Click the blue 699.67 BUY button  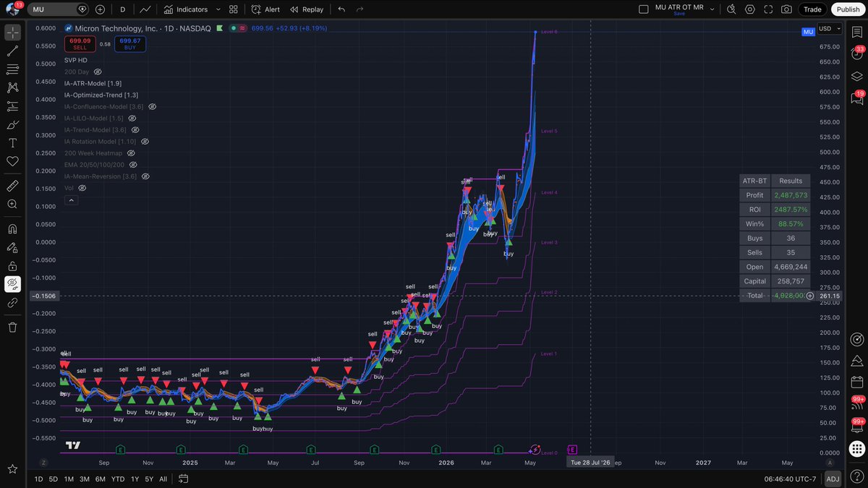click(x=130, y=44)
